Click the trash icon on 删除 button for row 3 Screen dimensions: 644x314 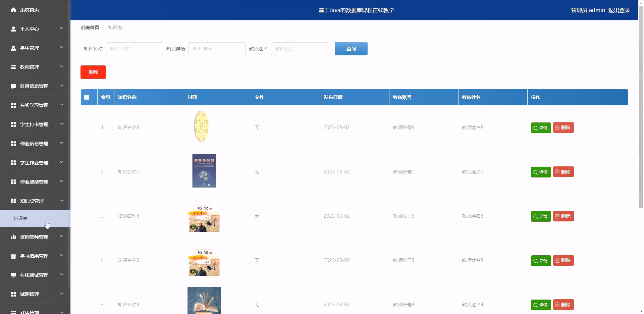coord(558,216)
